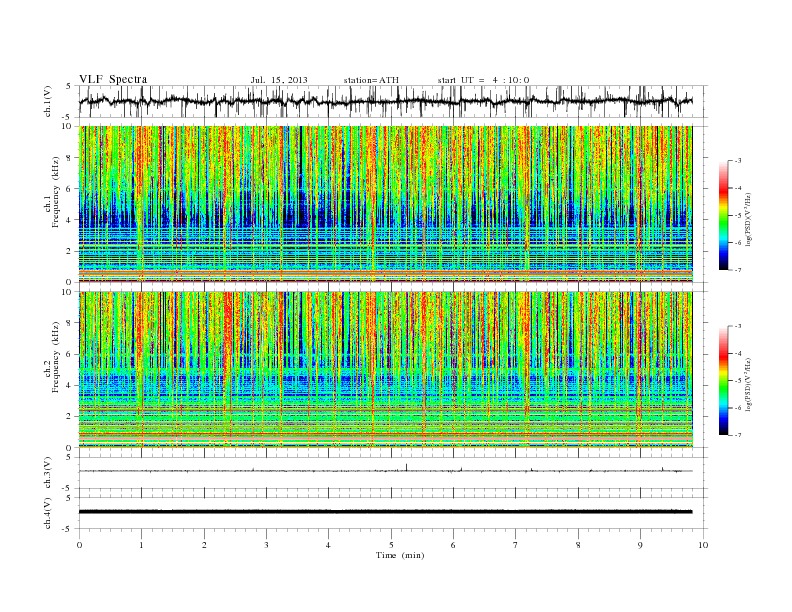The width and height of the screenshot is (792, 612).
Task: Click the ch.2 'Frequency (kHz)' axis label
Action: (x=56, y=358)
